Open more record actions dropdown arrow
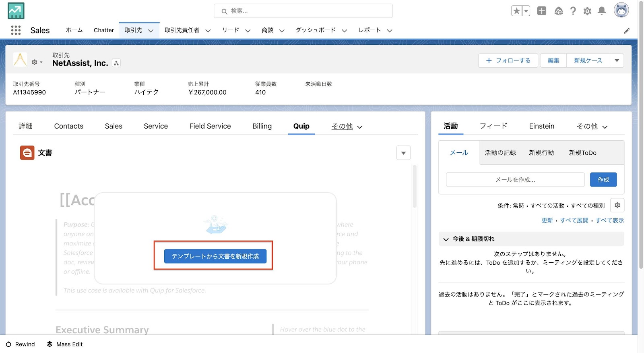644x353 pixels. point(617,60)
